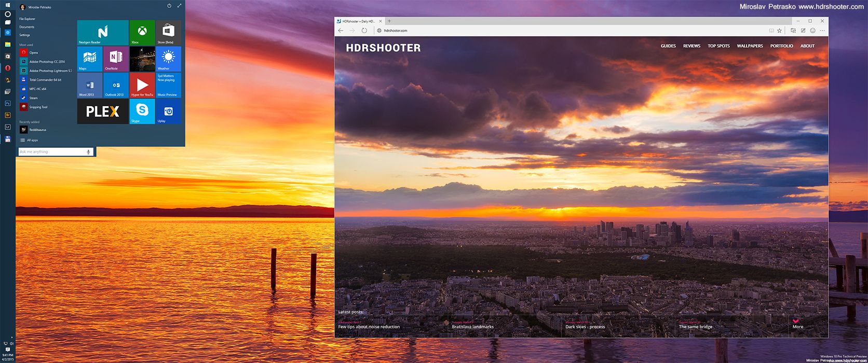
Task: Toggle Start menu full-screen expand arrows
Action: 179,6
